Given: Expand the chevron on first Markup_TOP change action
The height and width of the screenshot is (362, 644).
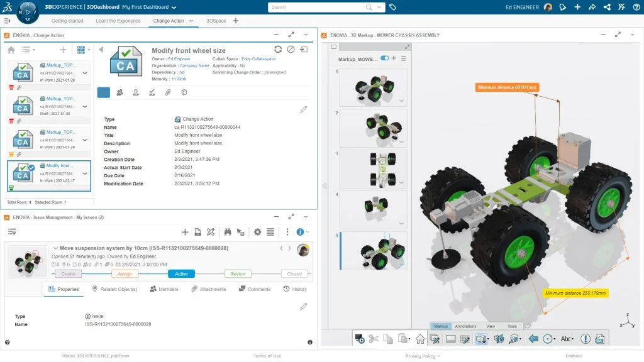Looking at the screenshot, I should click(85, 73).
